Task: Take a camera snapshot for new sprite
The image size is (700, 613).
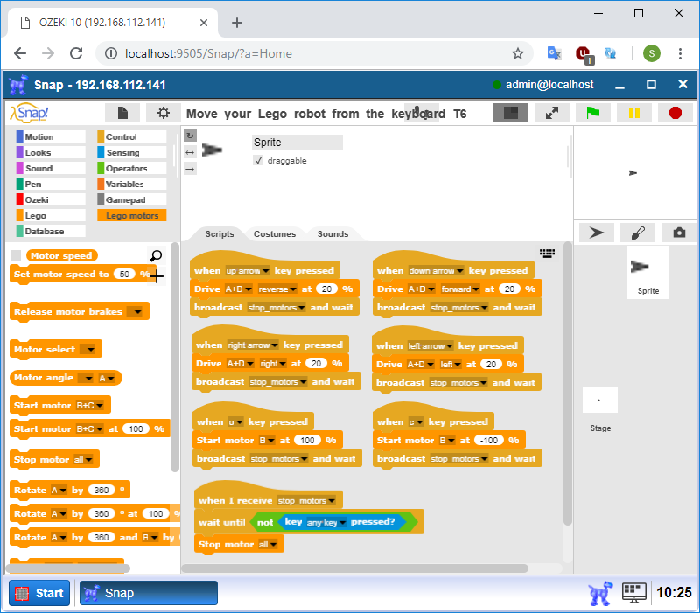Action: pos(679,233)
